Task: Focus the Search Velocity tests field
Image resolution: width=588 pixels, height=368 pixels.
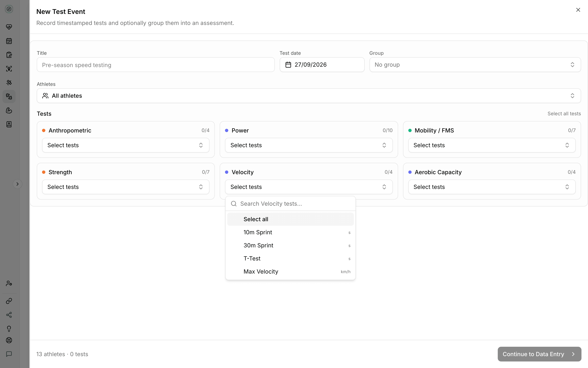Action: (x=290, y=204)
